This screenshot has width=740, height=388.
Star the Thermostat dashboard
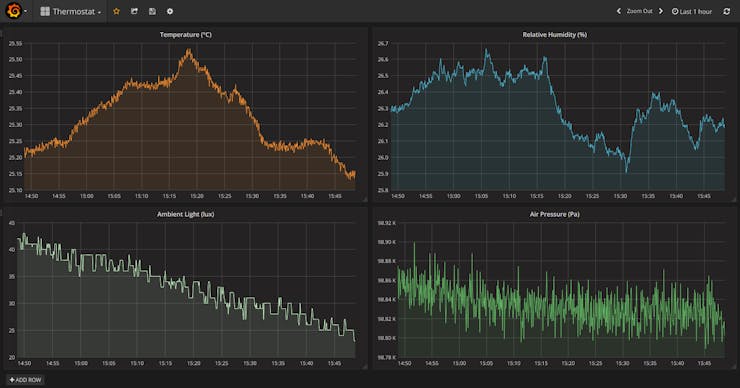click(x=117, y=11)
